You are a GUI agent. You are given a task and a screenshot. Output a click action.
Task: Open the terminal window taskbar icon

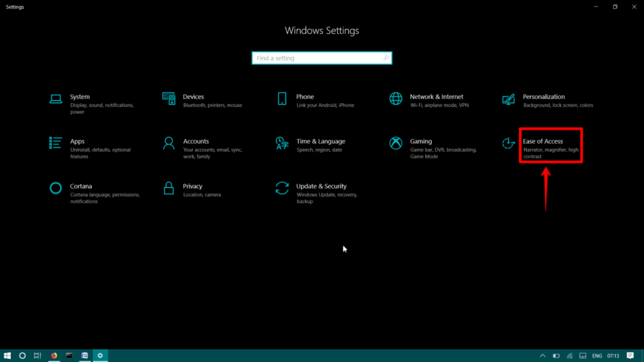click(x=69, y=356)
